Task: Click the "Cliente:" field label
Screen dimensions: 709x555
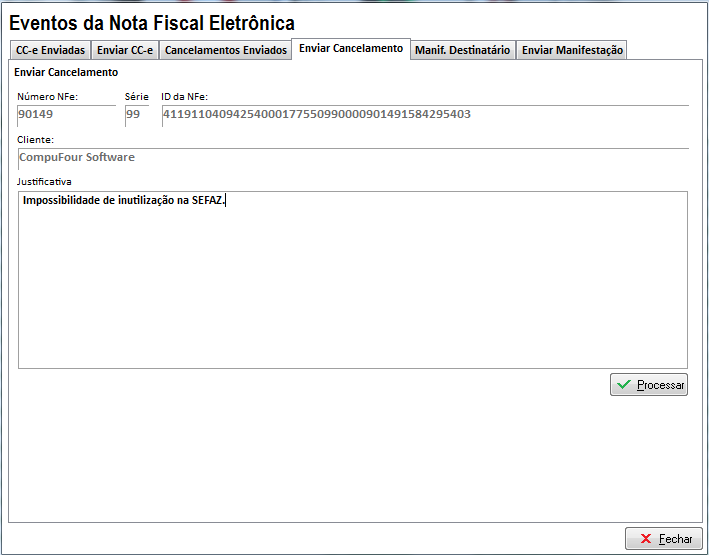Action: pos(36,139)
